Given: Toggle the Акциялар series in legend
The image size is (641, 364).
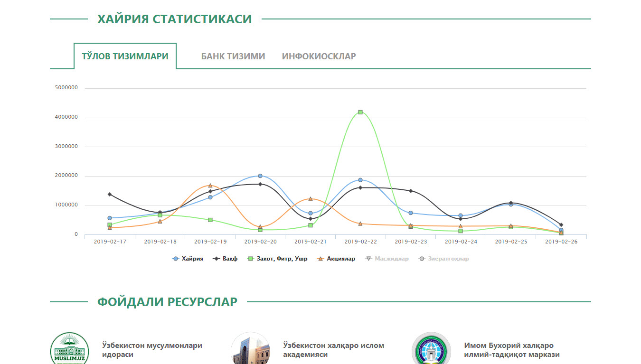Looking at the screenshot, I should (x=336, y=259).
